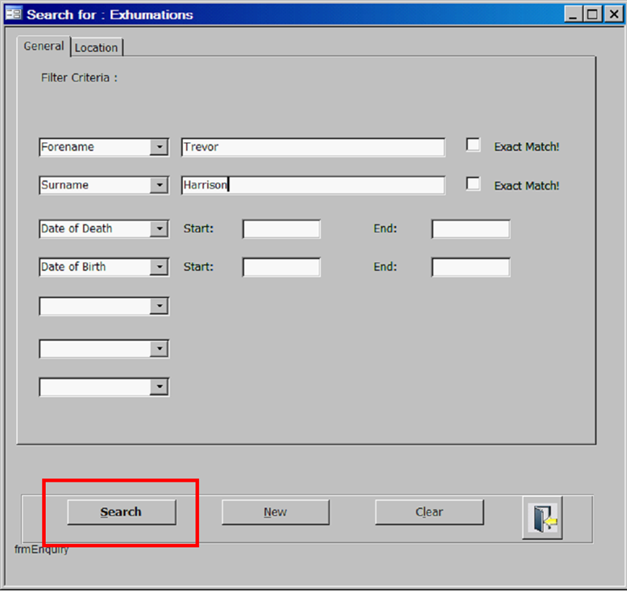Click the Date of Death Start field
This screenshot has width=627, height=591.
[281, 229]
